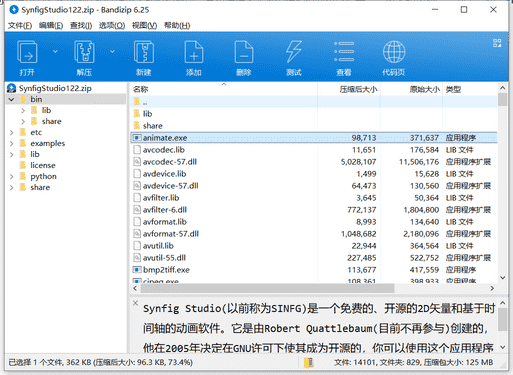Click the Code page (代码页) globe icon
The height and width of the screenshot is (375, 513).
point(394,52)
